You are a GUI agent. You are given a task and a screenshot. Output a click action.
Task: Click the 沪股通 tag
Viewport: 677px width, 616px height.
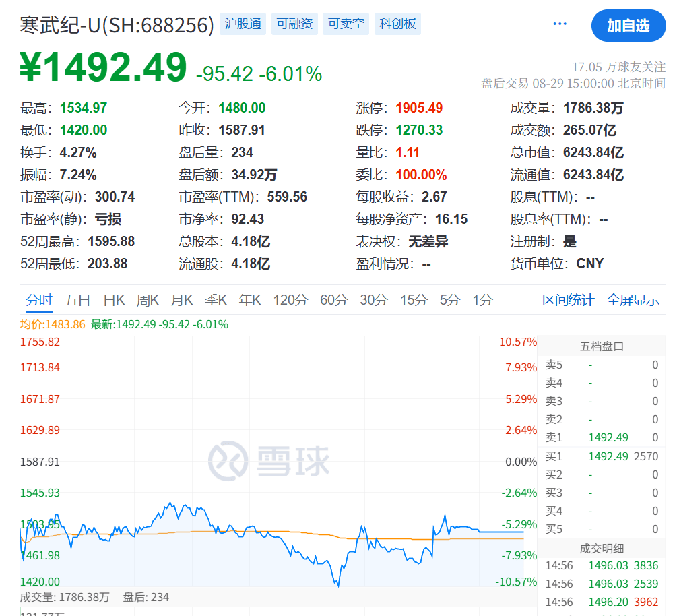(243, 22)
